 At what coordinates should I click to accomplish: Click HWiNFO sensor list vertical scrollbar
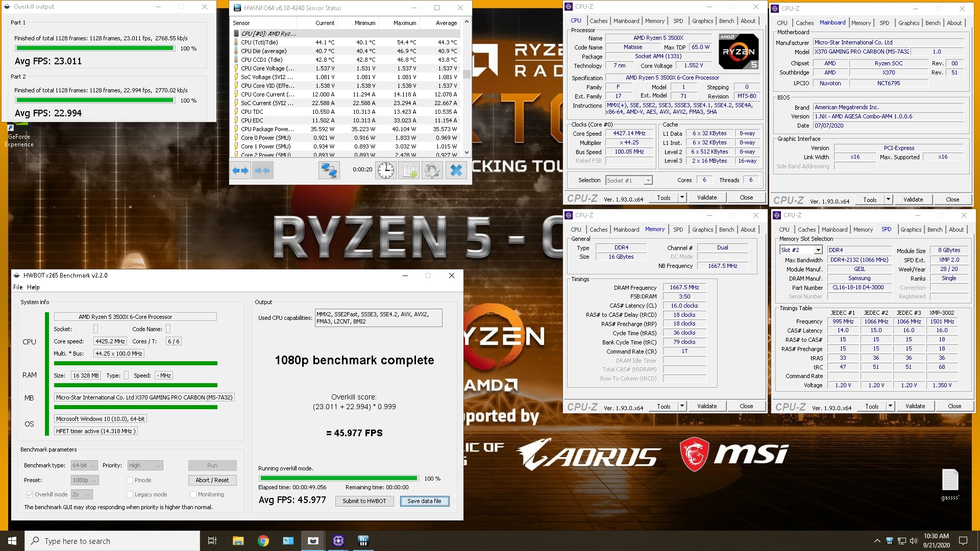(466, 87)
